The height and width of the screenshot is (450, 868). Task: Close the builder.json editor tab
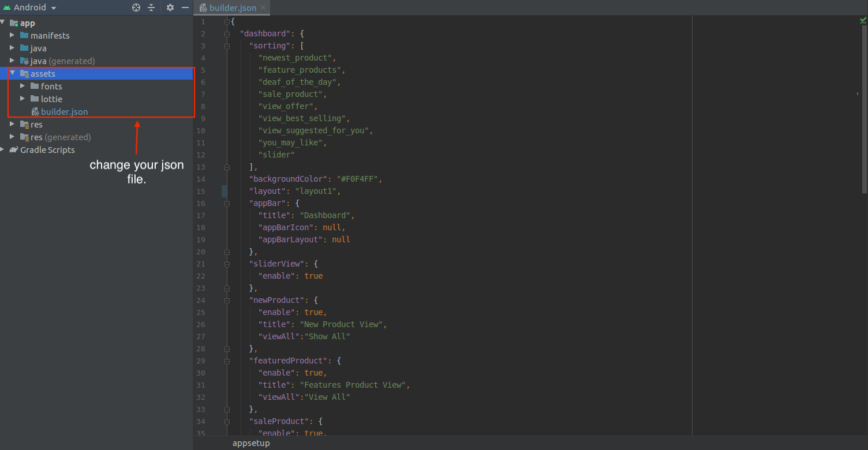(263, 8)
